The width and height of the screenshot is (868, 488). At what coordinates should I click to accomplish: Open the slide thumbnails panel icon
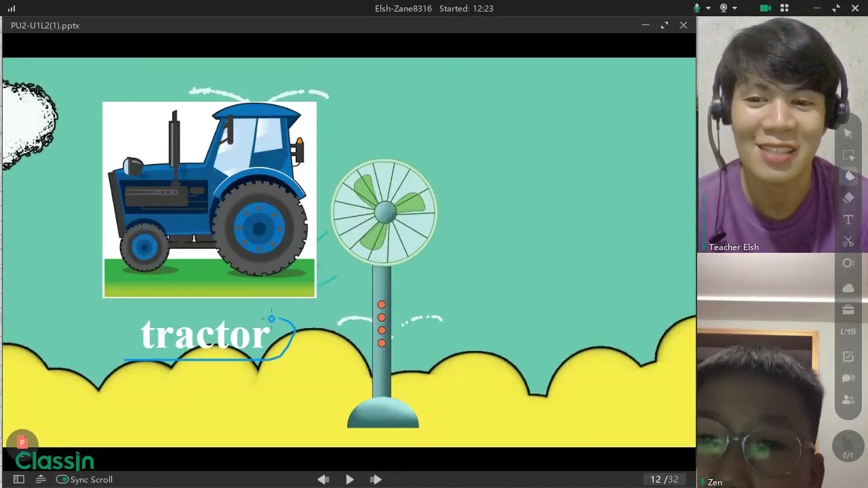(19, 479)
